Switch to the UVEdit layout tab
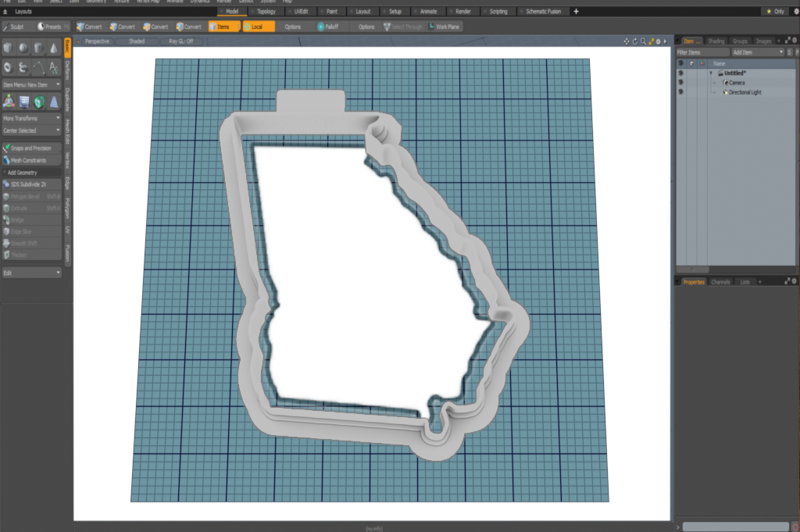 pyautogui.click(x=299, y=11)
